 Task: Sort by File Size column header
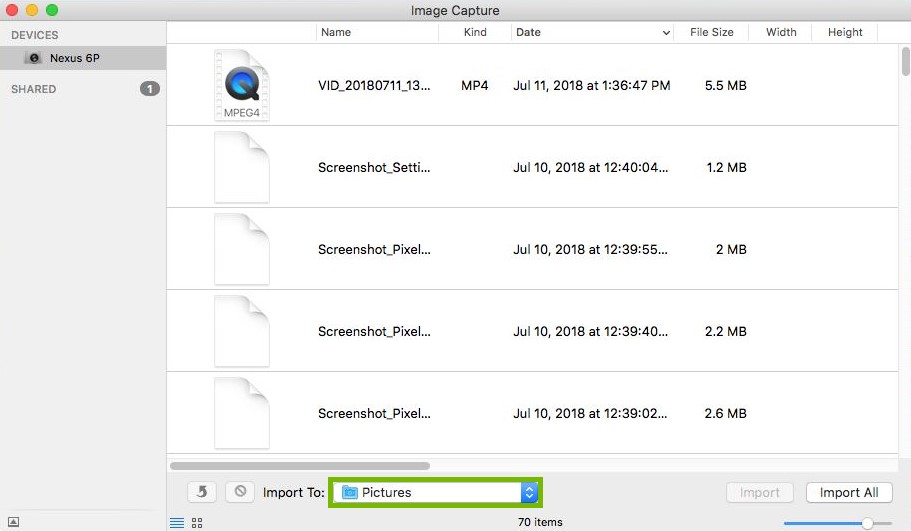(x=711, y=33)
